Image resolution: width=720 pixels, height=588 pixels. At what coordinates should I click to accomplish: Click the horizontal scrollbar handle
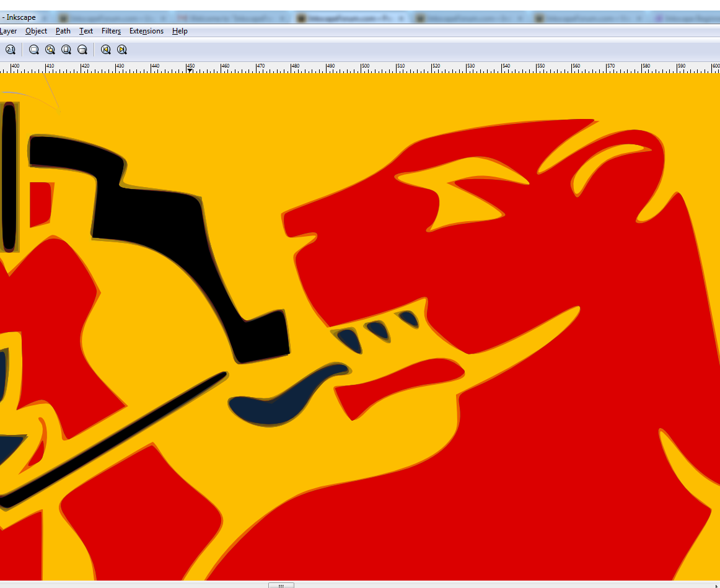click(x=281, y=585)
